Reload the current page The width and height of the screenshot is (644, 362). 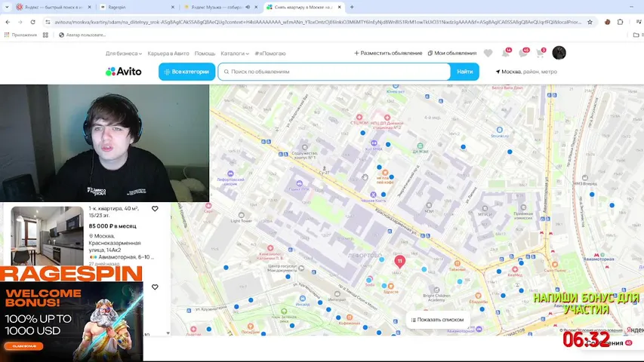(33, 22)
